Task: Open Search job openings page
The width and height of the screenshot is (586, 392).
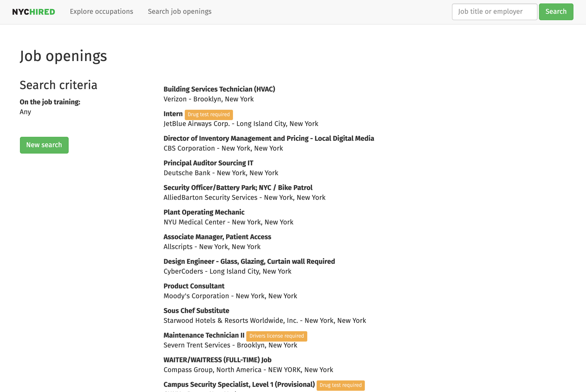Action: click(179, 12)
